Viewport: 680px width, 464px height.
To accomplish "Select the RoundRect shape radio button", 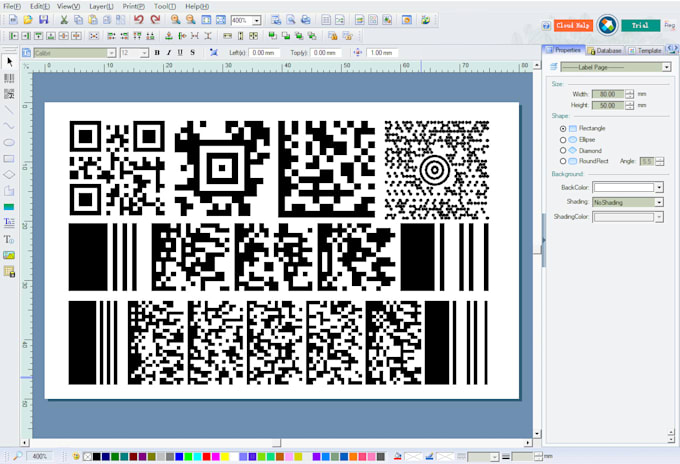I will click(563, 161).
